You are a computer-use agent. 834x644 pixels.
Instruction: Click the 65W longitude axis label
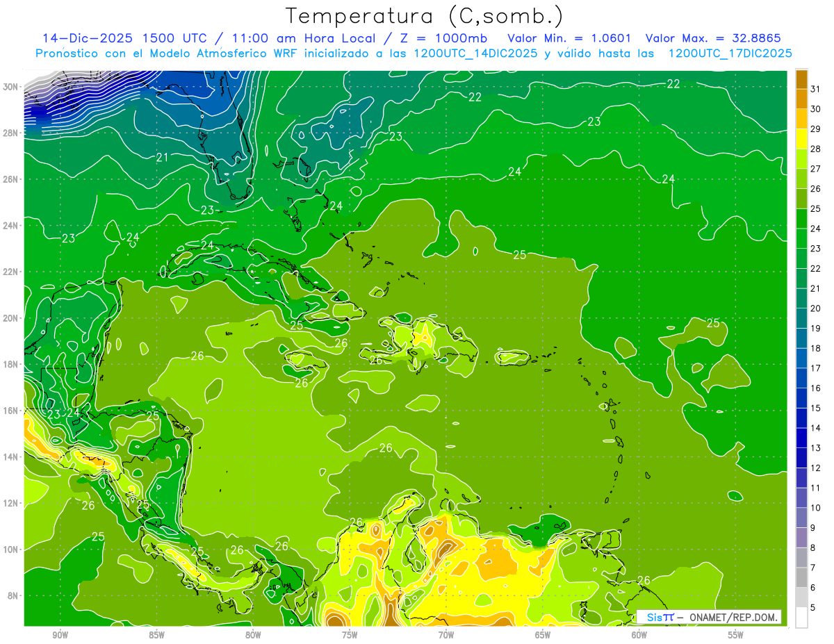tap(543, 635)
